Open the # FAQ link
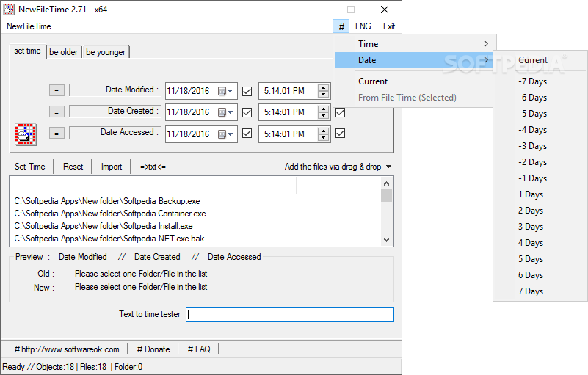The image size is (588, 375). click(x=199, y=349)
